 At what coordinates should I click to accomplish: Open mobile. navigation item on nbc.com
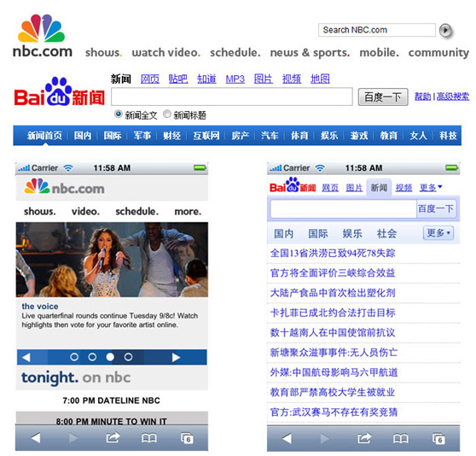tap(379, 53)
